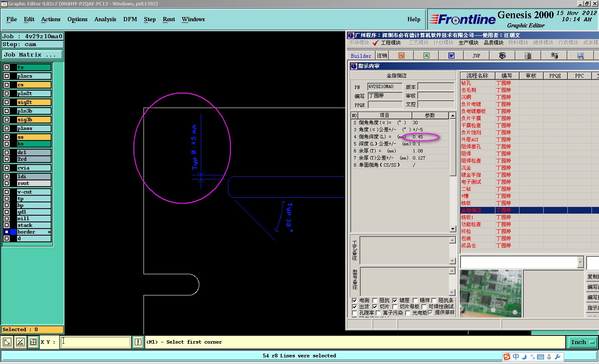Toggle visibility box of the sig2t layer
This screenshot has width=599, height=364.
click(7, 102)
